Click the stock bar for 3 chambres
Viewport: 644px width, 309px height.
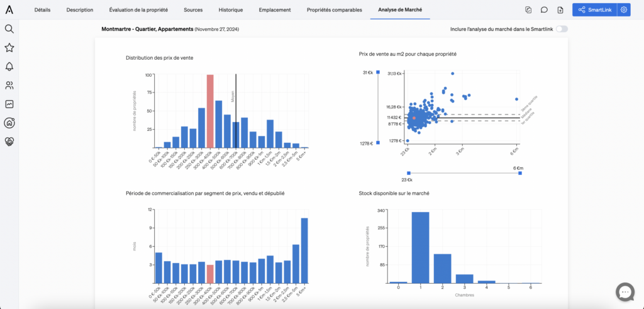[x=465, y=279]
